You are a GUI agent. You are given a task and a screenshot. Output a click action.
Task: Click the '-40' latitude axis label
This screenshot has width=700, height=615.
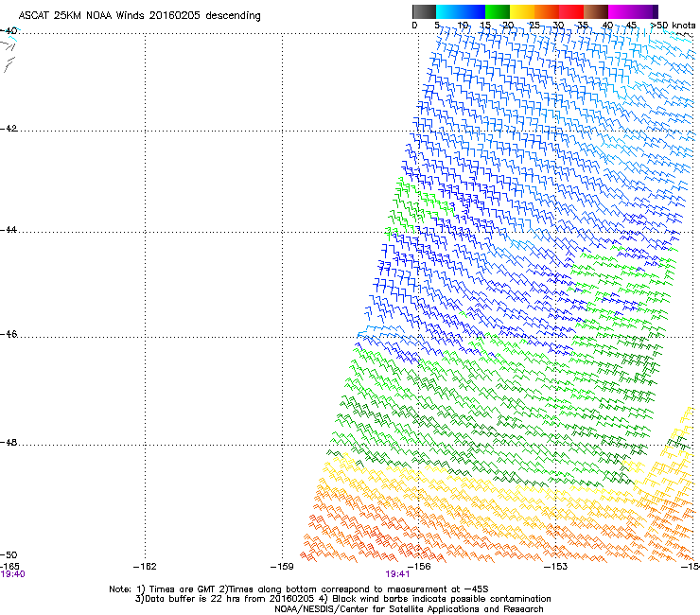[9, 31]
